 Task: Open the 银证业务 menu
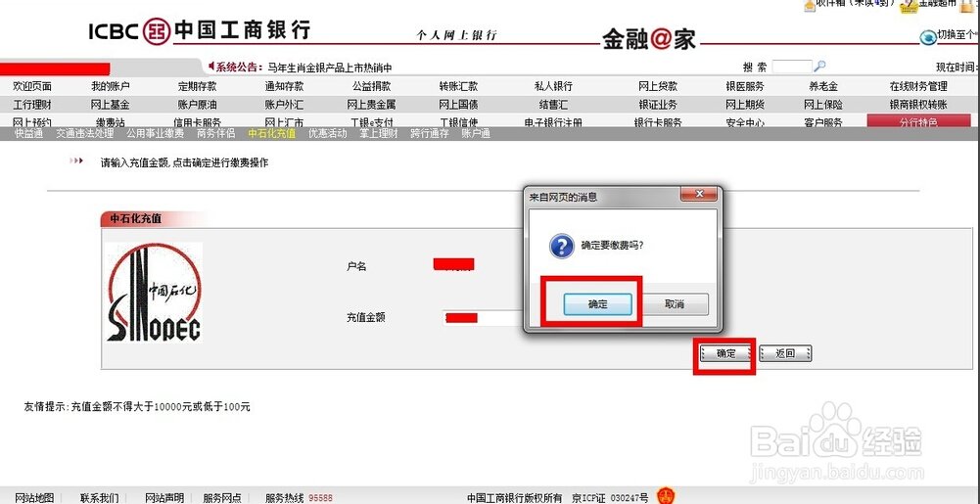coord(658,105)
